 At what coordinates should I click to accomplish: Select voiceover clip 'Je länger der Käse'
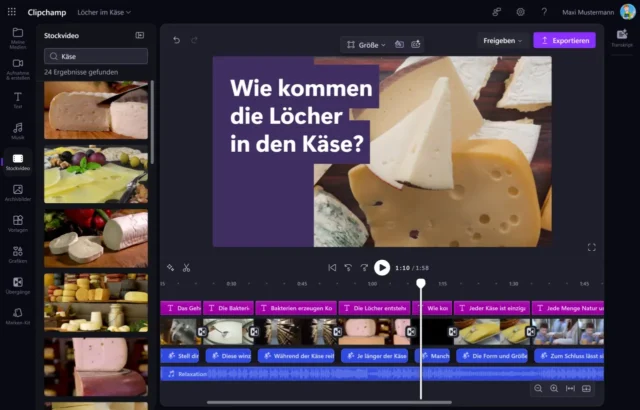(375, 356)
